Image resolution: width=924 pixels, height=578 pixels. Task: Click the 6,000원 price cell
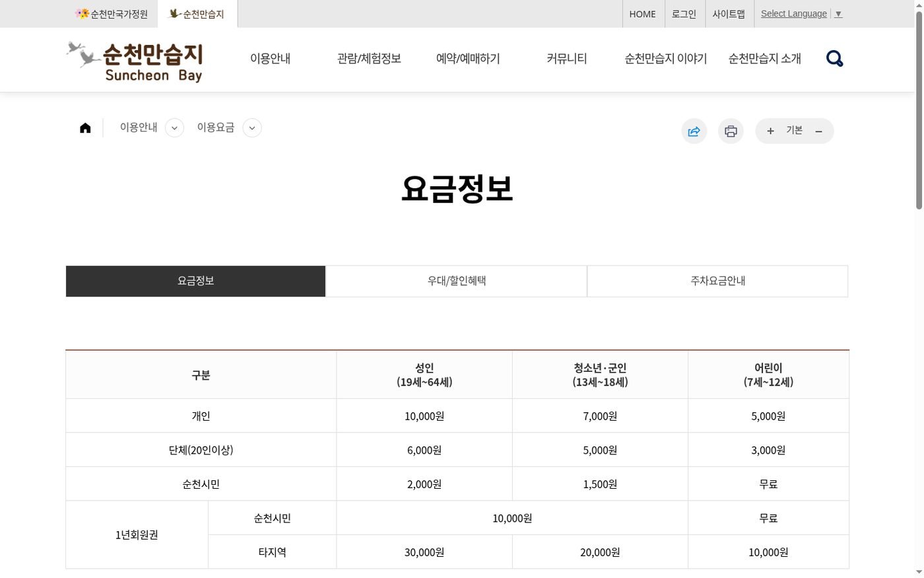pyautogui.click(x=424, y=450)
